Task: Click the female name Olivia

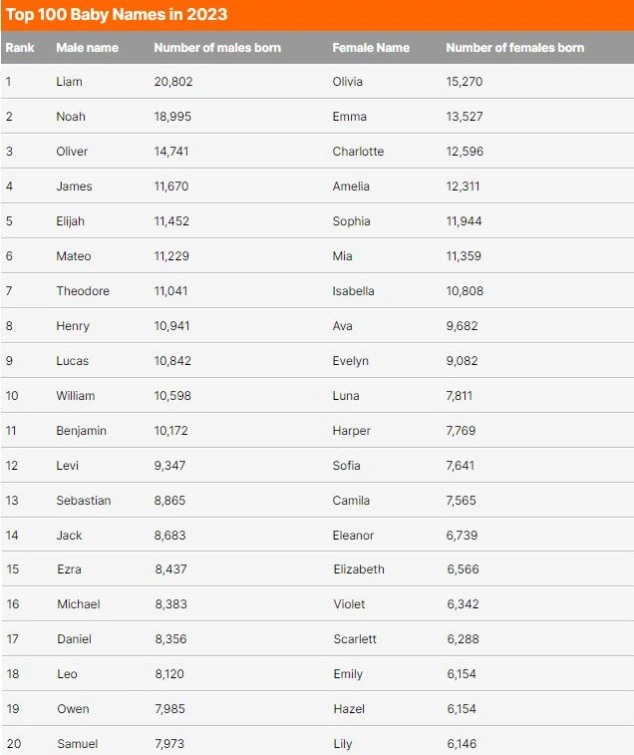Action: point(347,82)
